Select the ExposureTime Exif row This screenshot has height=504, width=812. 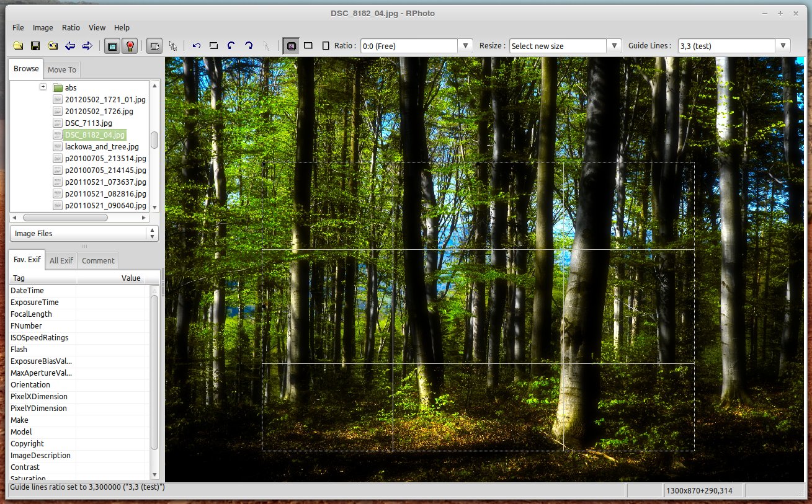point(79,302)
